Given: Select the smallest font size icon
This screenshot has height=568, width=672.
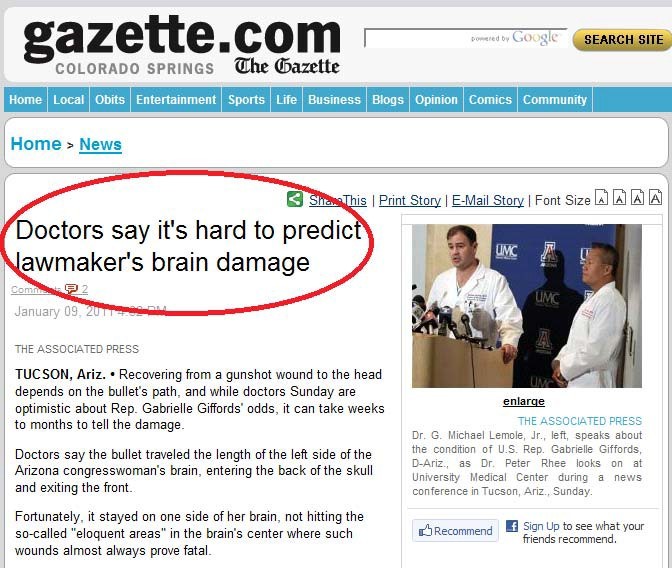Looking at the screenshot, I should point(601,198).
